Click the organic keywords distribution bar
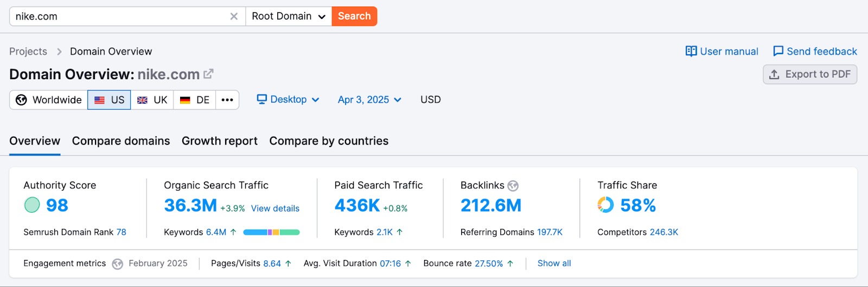The width and height of the screenshot is (868, 287). [x=271, y=232]
